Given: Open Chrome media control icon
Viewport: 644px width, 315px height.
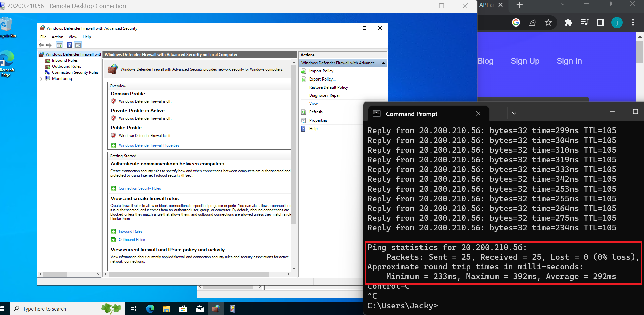Looking at the screenshot, I should (584, 22).
